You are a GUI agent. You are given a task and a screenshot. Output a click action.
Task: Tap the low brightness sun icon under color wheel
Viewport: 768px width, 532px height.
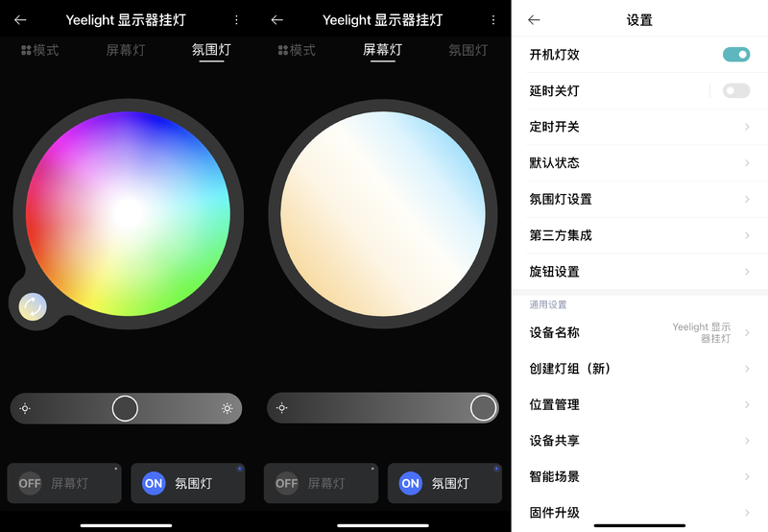click(25, 408)
